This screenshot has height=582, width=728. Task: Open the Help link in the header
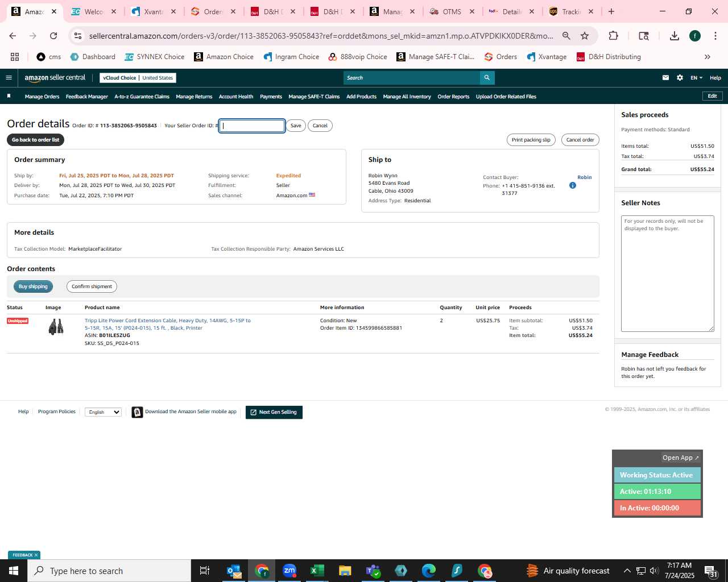pos(715,78)
